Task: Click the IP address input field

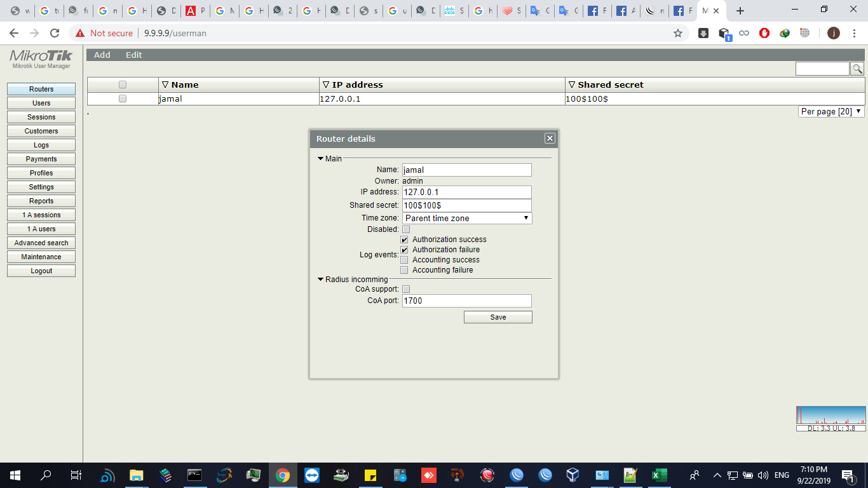Action: tap(467, 192)
